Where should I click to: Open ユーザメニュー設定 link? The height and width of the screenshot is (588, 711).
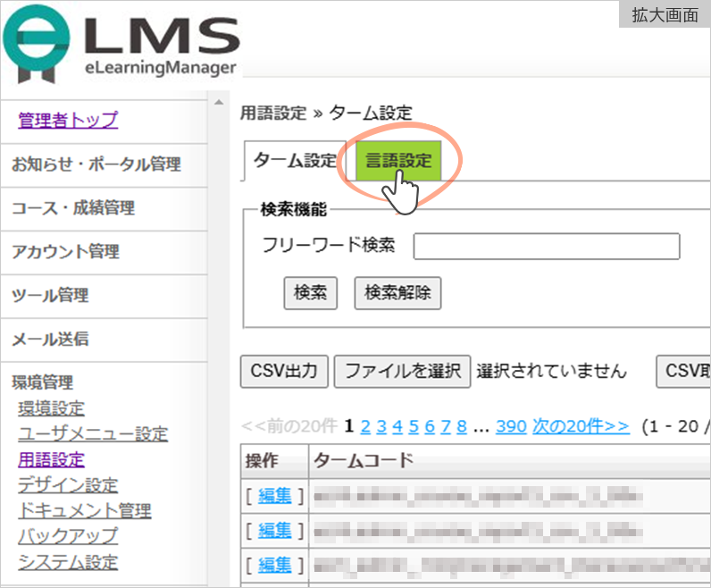tap(93, 433)
